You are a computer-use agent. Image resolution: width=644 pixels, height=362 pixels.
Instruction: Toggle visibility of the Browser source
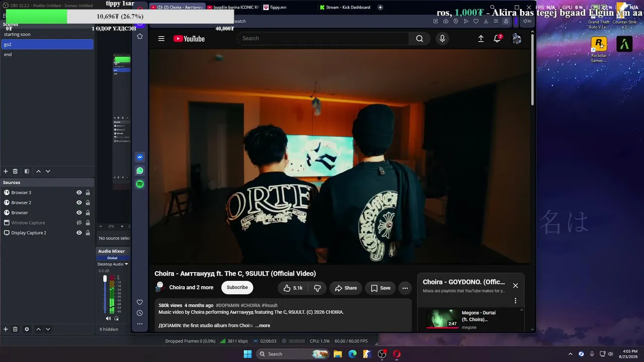pyautogui.click(x=79, y=213)
